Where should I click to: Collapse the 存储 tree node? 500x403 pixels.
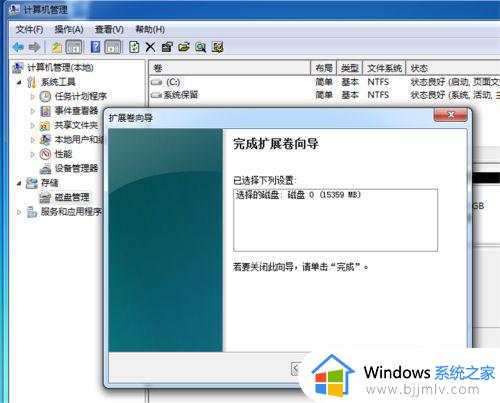click(x=19, y=183)
